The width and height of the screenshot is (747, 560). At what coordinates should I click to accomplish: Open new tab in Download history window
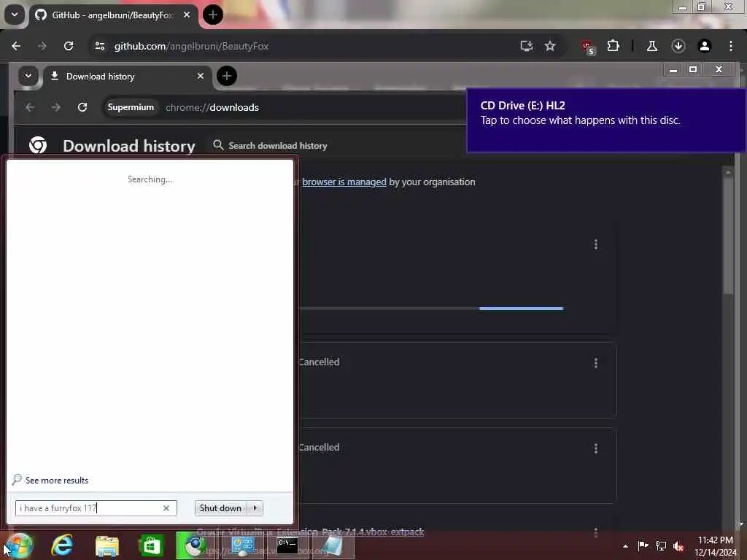pos(226,76)
